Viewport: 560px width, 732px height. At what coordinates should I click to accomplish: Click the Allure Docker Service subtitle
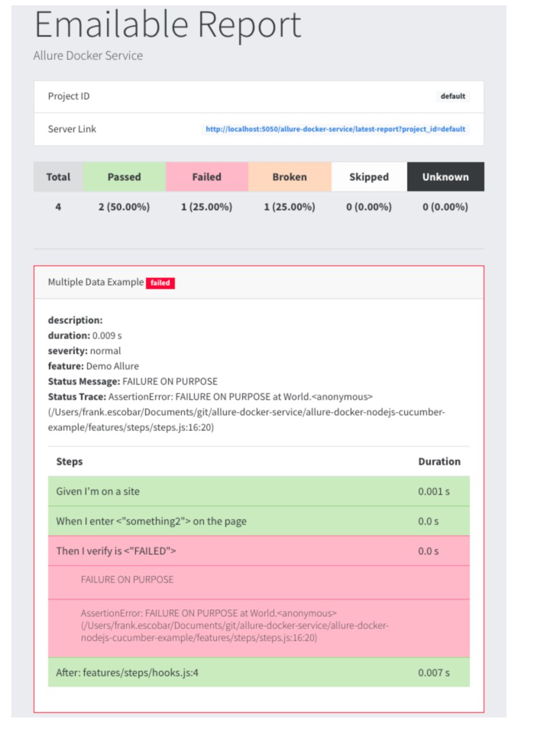tap(88, 55)
